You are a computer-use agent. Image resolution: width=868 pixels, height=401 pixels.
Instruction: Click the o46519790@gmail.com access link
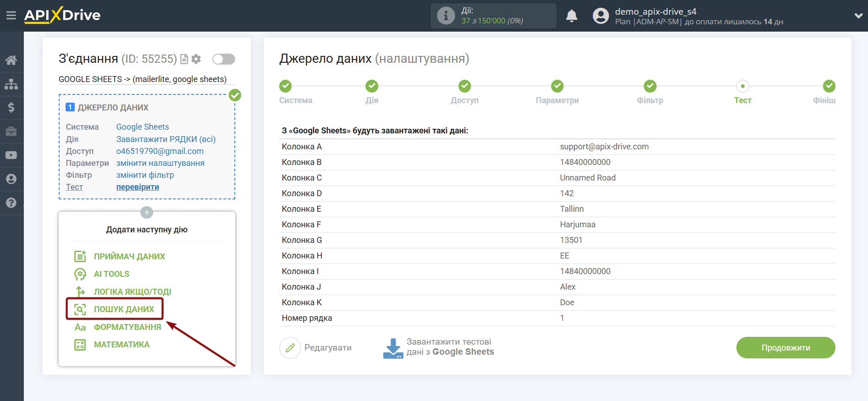click(160, 151)
